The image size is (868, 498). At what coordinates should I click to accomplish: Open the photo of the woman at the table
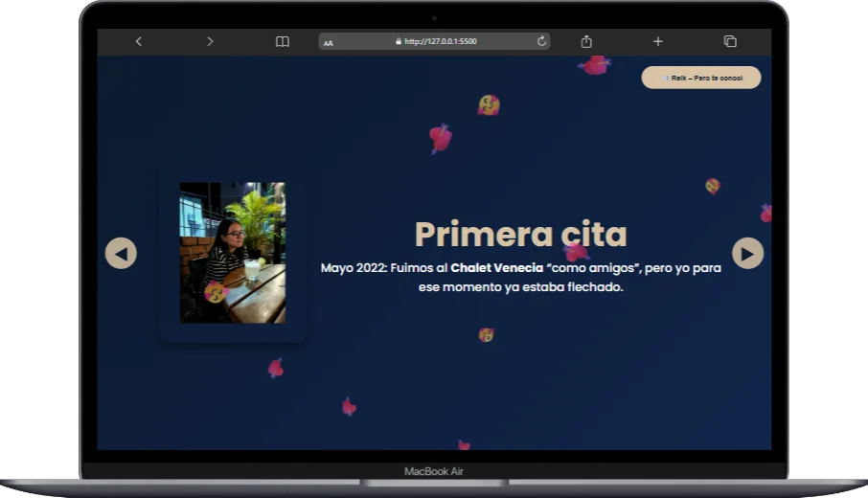pyautogui.click(x=233, y=253)
